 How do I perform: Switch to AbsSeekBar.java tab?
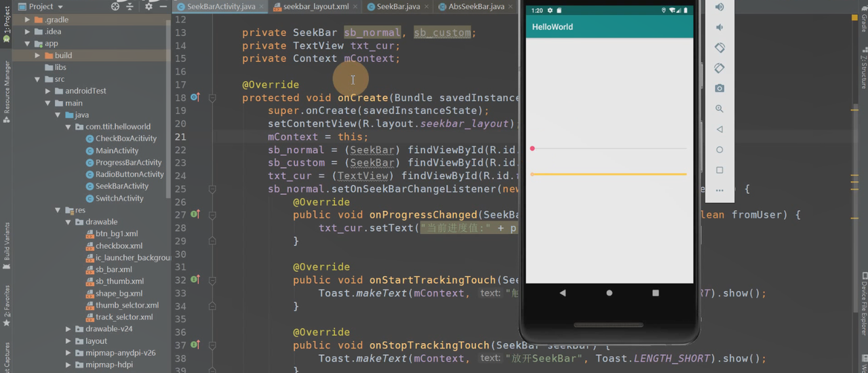[476, 7]
